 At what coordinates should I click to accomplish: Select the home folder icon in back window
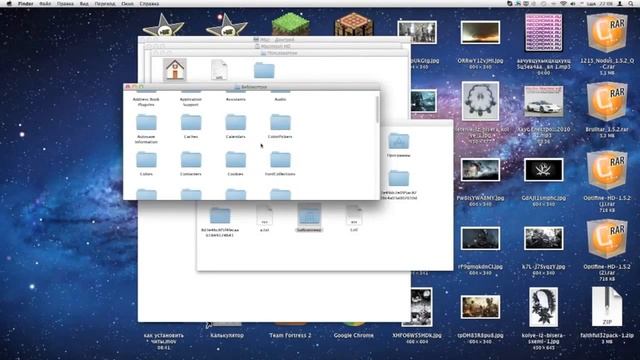click(x=175, y=69)
